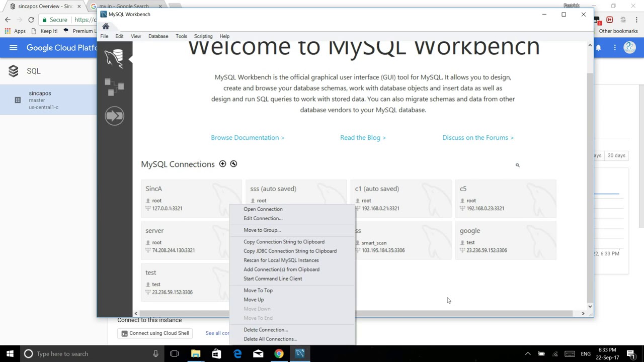Open the Edit menu
644x362 pixels.
tap(119, 36)
